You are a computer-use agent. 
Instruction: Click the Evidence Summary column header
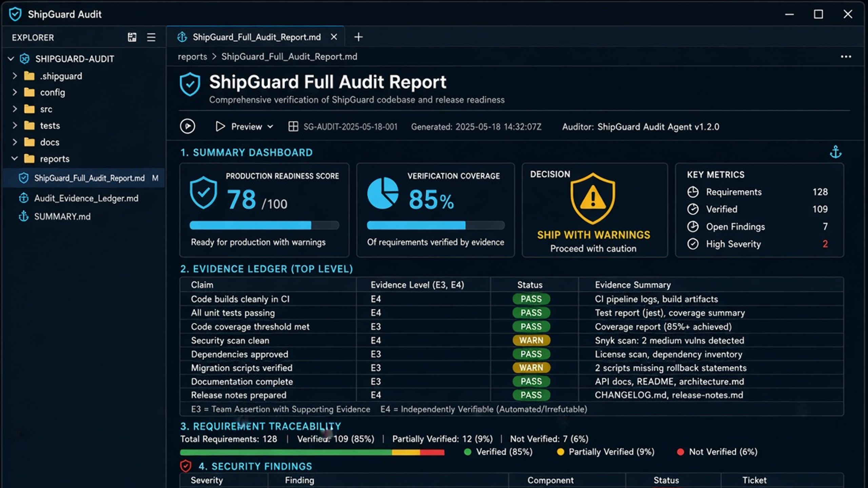633,285
